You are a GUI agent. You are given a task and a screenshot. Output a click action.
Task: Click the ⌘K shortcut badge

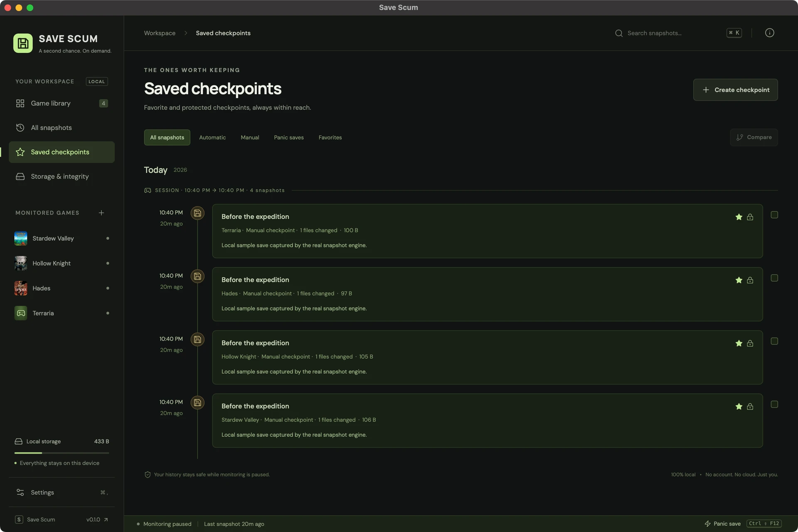(x=734, y=33)
